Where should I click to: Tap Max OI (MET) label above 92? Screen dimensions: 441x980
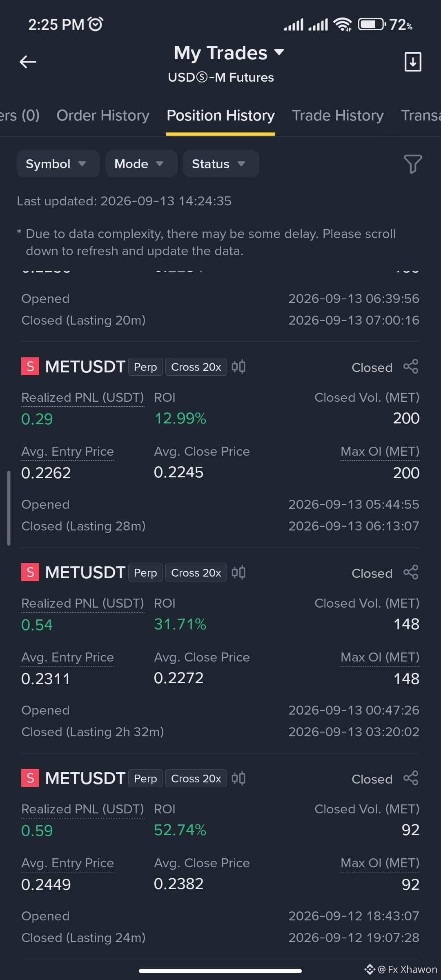click(380, 863)
